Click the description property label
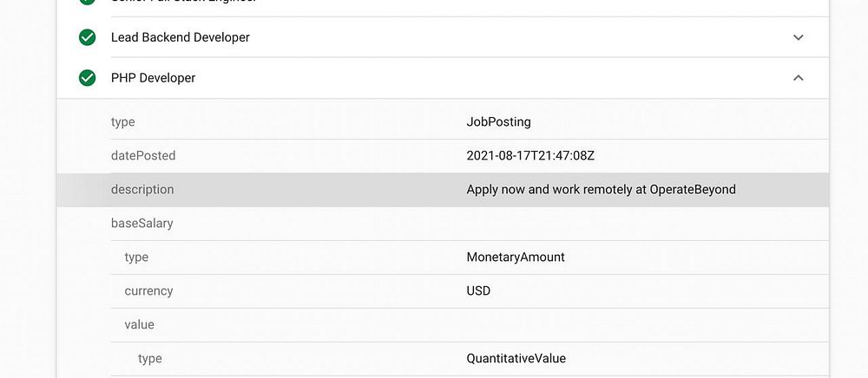Image resolution: width=868 pixels, height=378 pixels. point(142,189)
